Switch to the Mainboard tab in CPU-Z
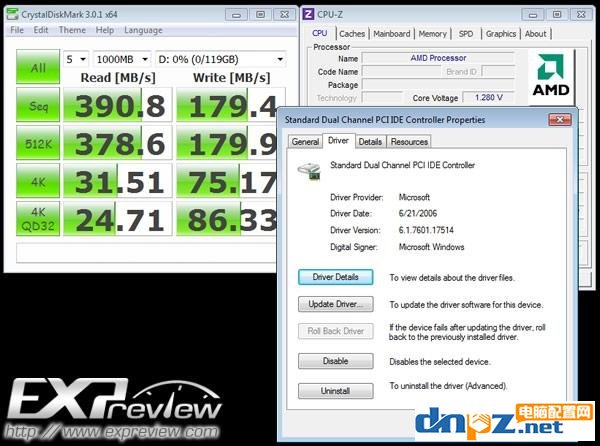 391,34
